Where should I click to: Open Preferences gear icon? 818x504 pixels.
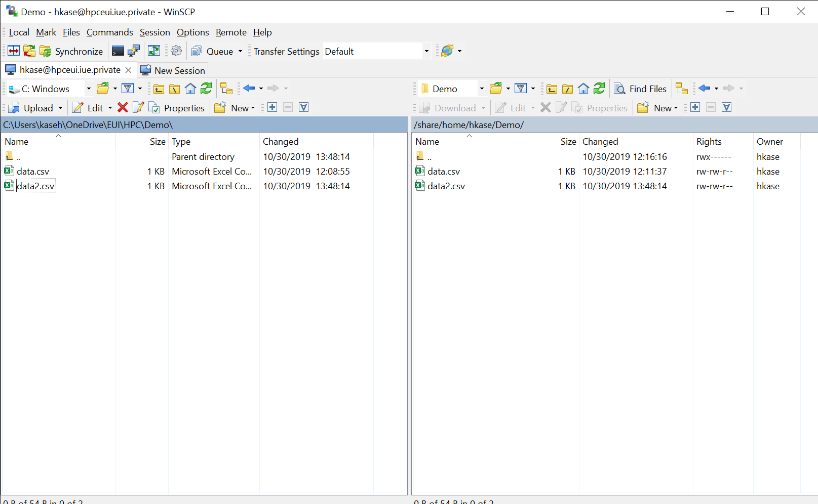(176, 51)
